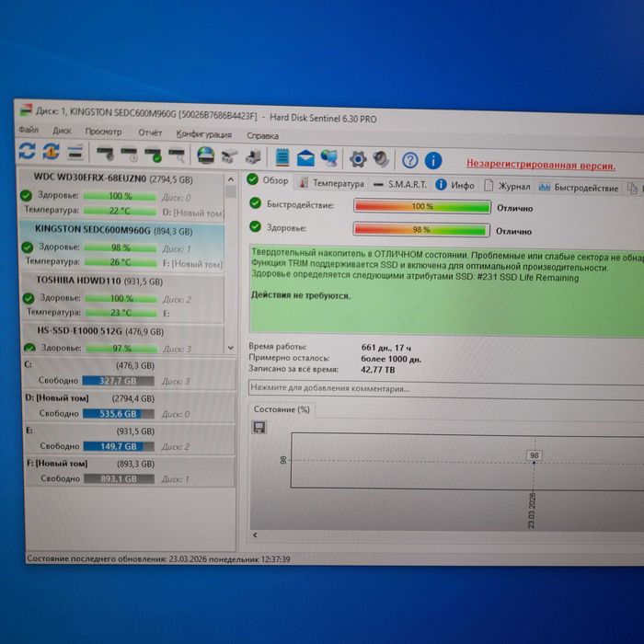This screenshot has height=644, width=644.
Task: Click the disk list scrollbar down arrow
Action: [x=231, y=348]
